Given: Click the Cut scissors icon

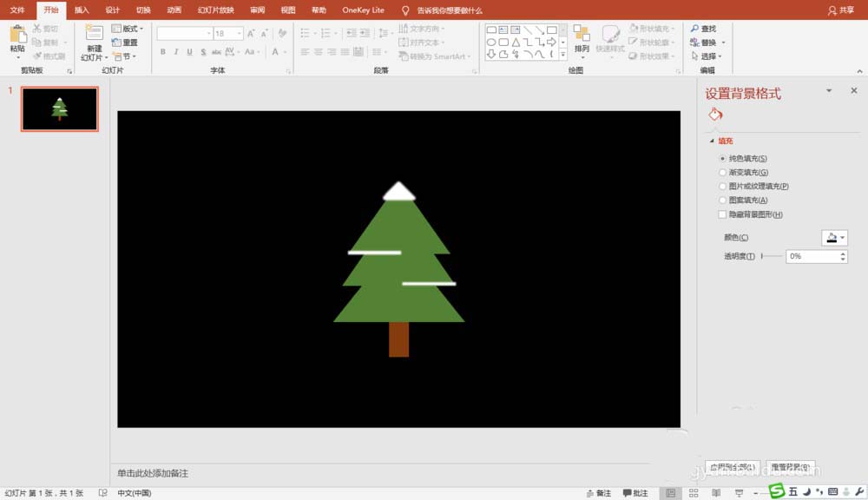Looking at the screenshot, I should tap(37, 29).
